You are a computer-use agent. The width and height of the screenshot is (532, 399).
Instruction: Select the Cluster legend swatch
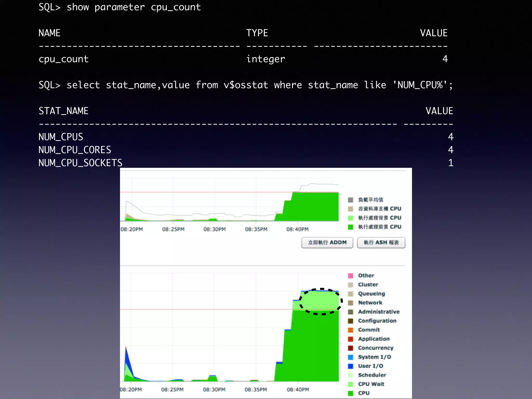click(350, 285)
